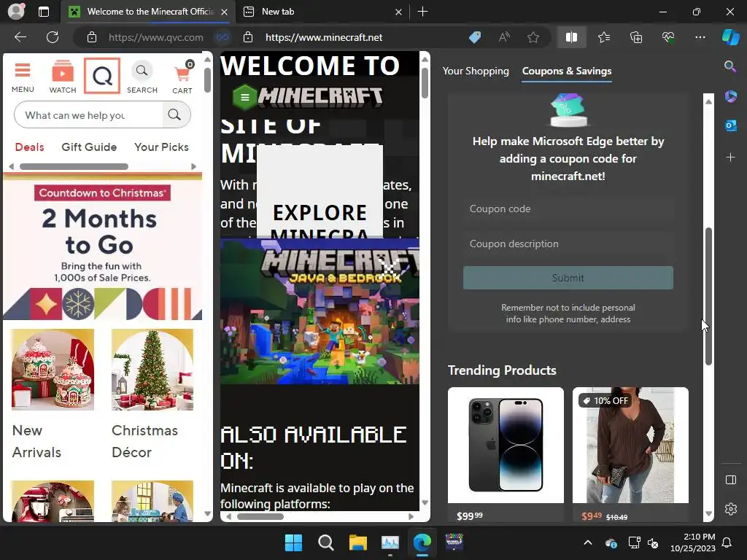Click the Coupon description field
This screenshot has height=560, width=747.
(568, 244)
